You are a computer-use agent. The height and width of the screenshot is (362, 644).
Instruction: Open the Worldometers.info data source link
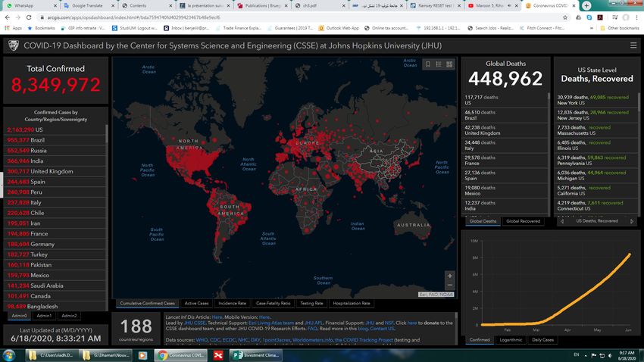click(312, 340)
